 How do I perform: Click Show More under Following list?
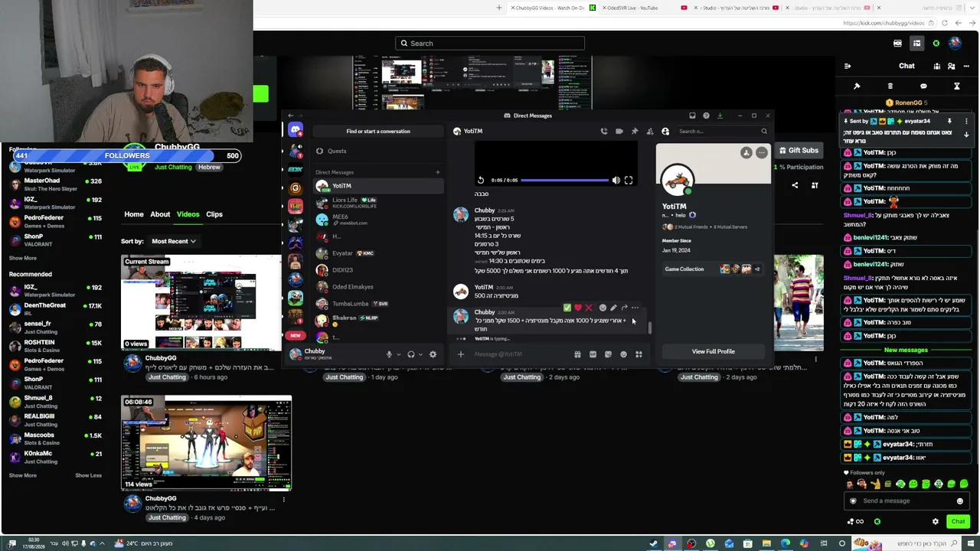point(23,258)
